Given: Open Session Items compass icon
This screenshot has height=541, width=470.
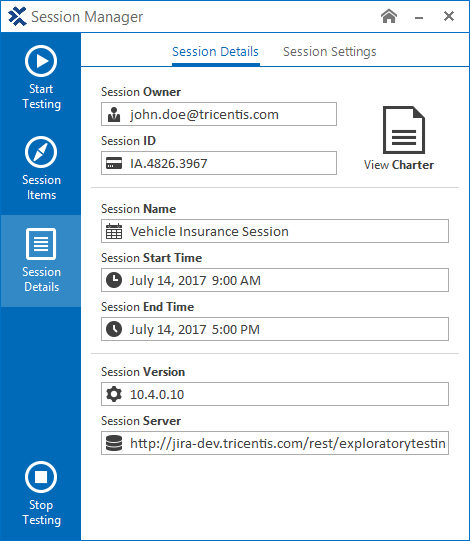Looking at the screenshot, I should point(41,152).
